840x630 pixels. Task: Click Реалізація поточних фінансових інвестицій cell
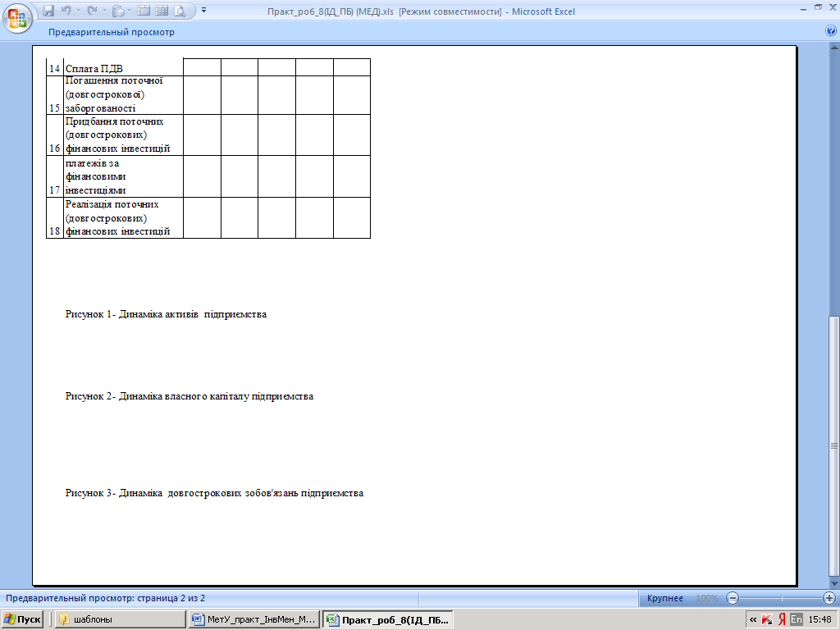[x=123, y=217]
